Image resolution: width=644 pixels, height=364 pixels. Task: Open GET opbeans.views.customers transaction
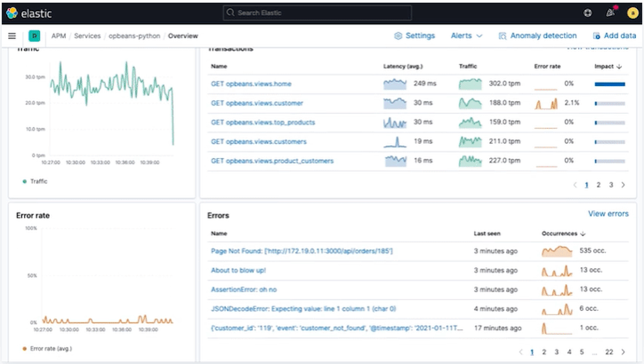point(258,142)
